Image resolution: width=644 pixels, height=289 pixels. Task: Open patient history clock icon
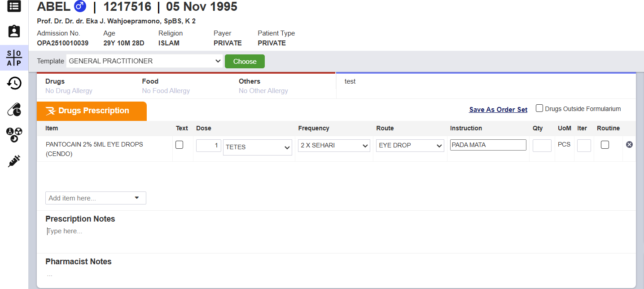click(14, 83)
